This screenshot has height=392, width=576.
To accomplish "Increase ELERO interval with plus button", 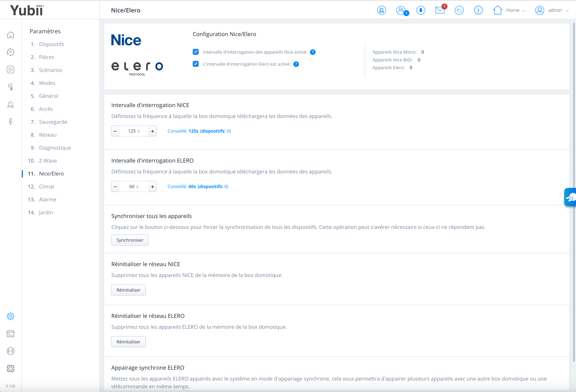I will pyautogui.click(x=153, y=187).
